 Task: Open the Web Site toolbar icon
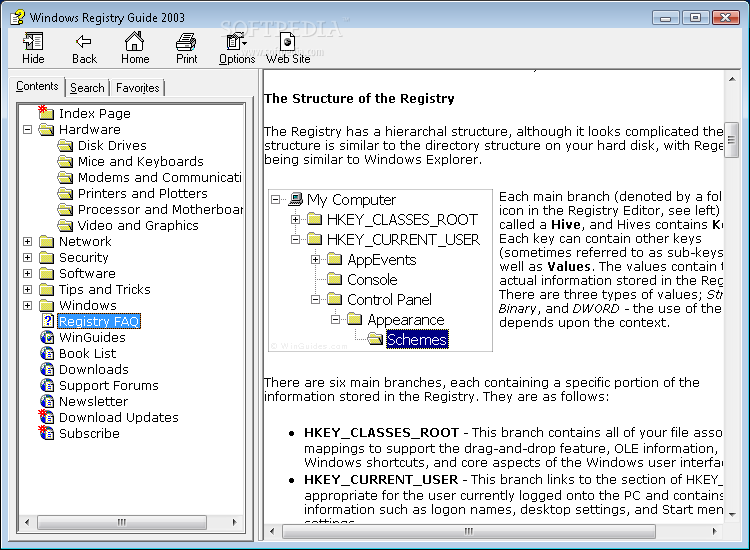point(287,42)
